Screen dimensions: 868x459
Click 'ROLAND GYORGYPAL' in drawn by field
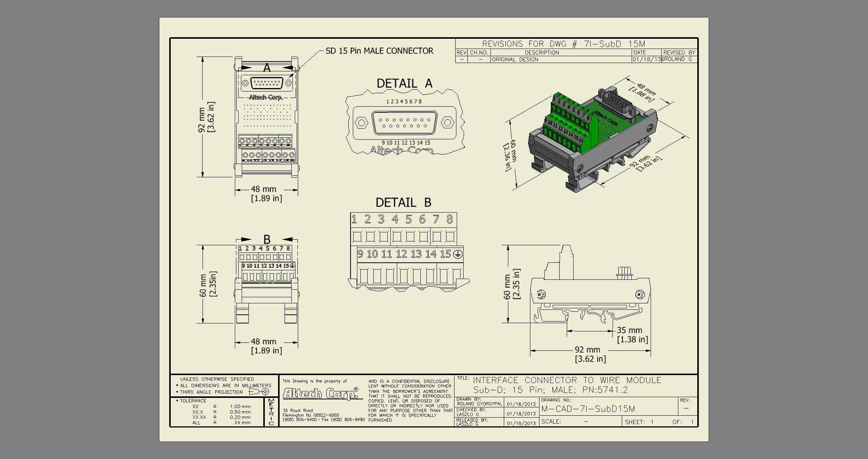479,404
